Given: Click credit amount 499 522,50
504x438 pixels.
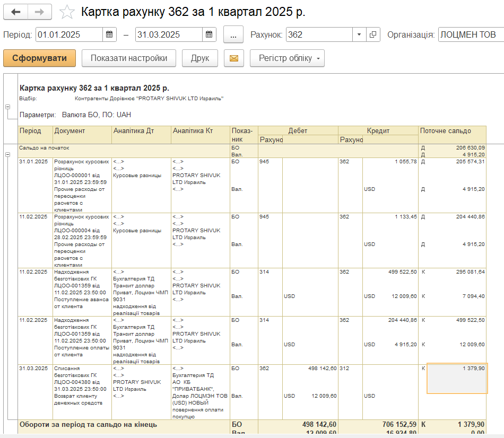Looking at the screenshot, I should [403, 271].
